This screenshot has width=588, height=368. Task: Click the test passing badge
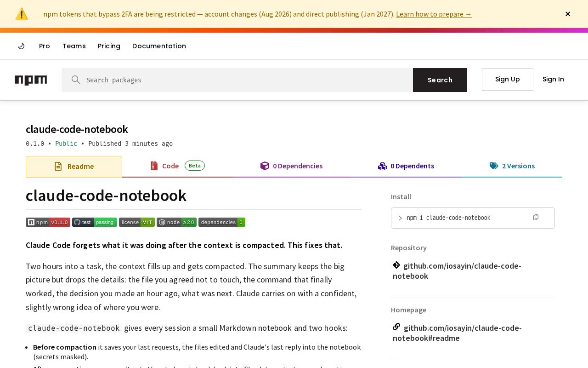(95, 222)
